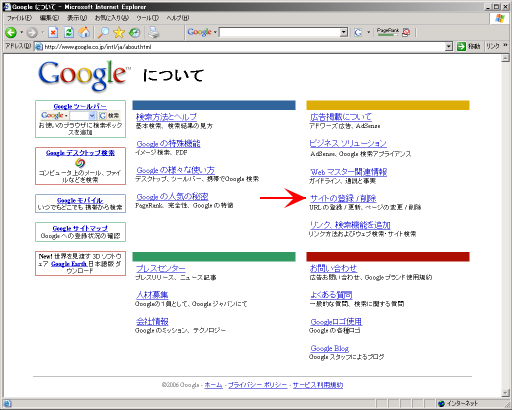Viewport: 512px width, 410px height.
Task: Open the 検索方法とヘルプ link
Action: tap(166, 117)
